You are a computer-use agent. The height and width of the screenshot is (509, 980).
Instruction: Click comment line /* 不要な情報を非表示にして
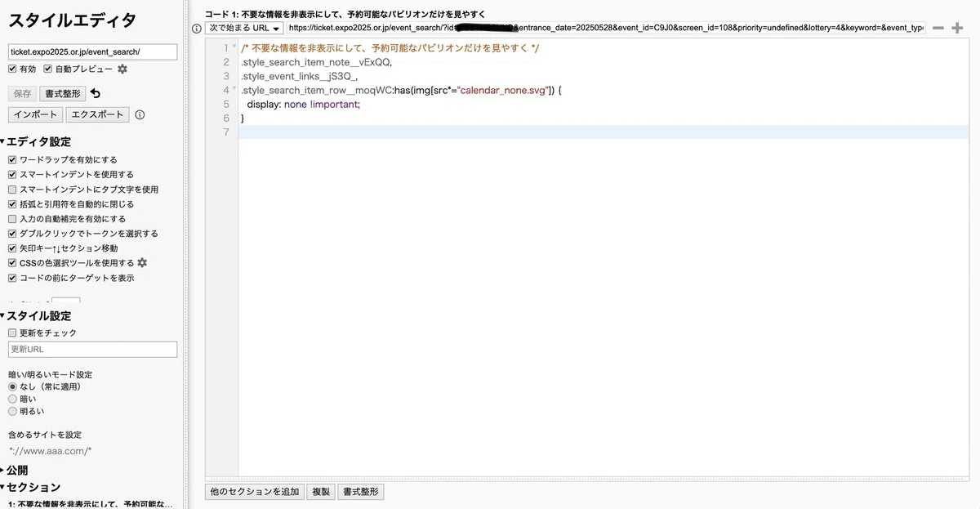(390, 48)
